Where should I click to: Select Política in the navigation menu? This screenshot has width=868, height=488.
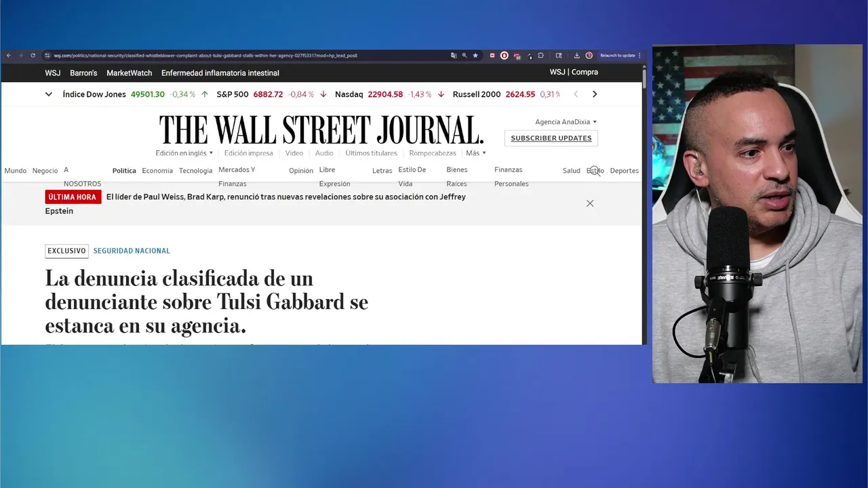click(124, 171)
